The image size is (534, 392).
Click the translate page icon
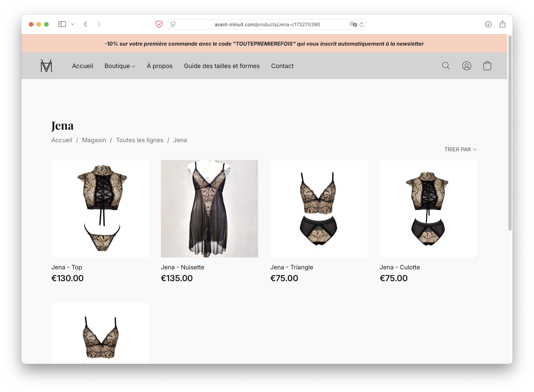point(353,24)
